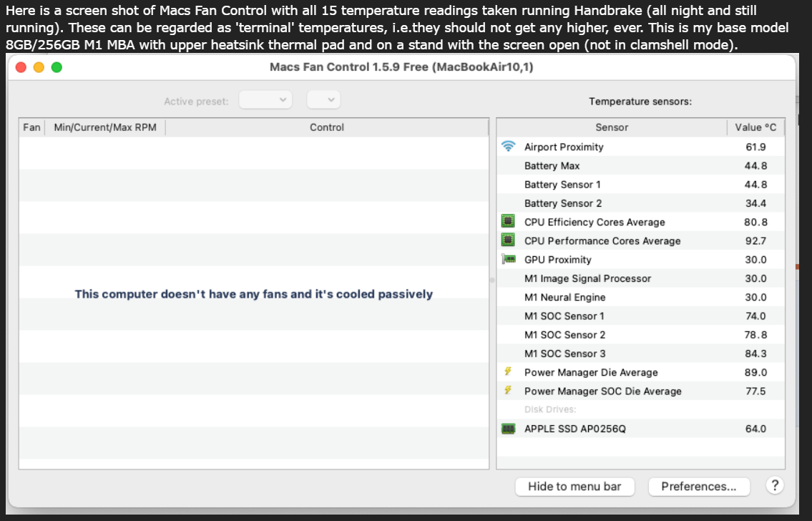
Task: Click the green zoom window button
Action: [57, 67]
